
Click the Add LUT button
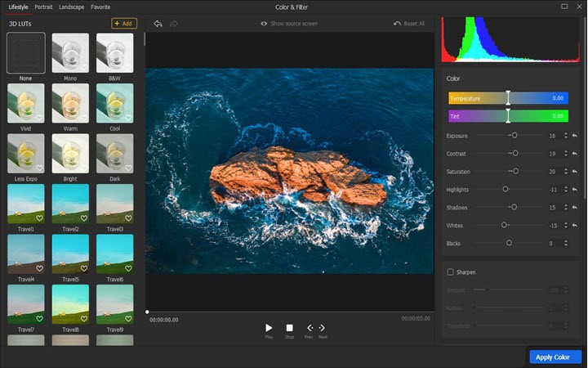point(123,24)
